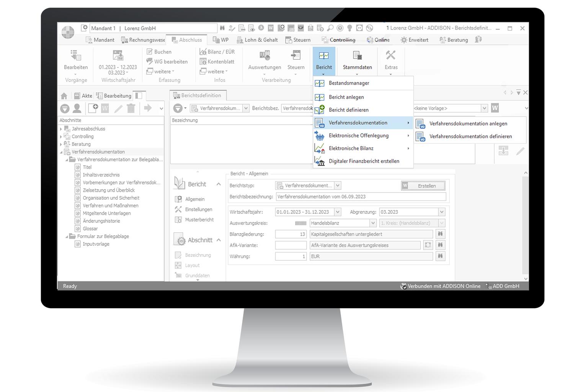Click the Kontenblatt icon in Infos group
The width and height of the screenshot is (588, 392).
[203, 62]
